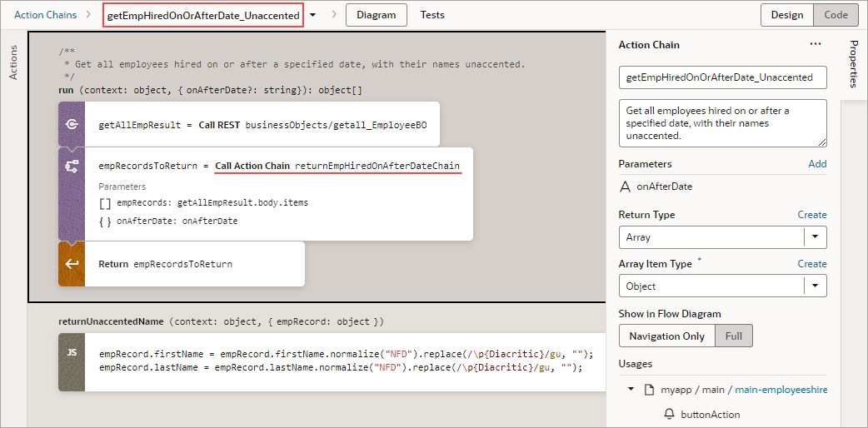Click the empRecord.lastName normalize code line

point(341,367)
